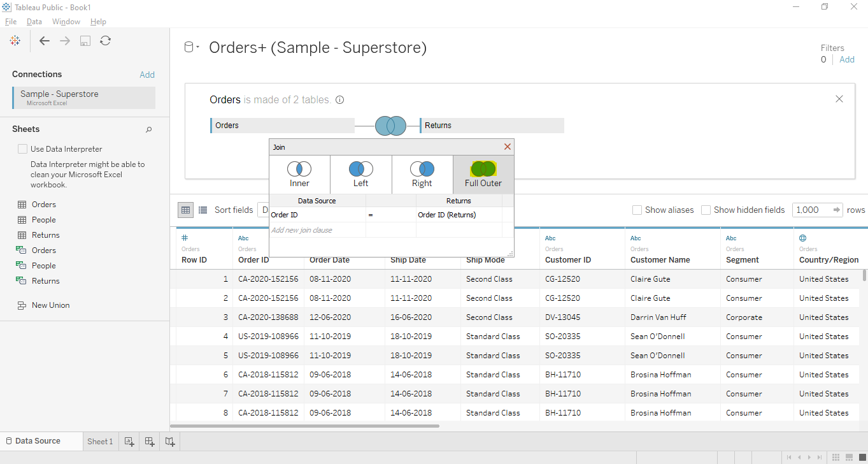
Task: Select the first Orders sheet in list
Action: point(44,205)
